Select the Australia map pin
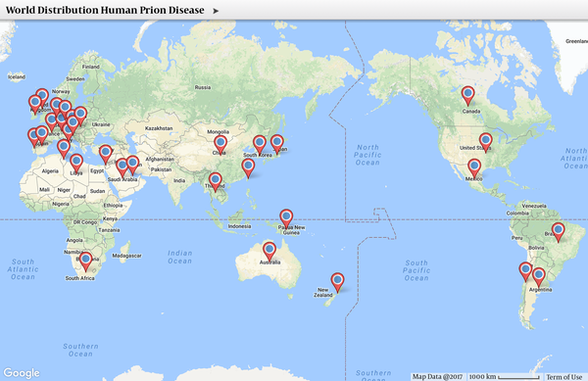 point(269,252)
